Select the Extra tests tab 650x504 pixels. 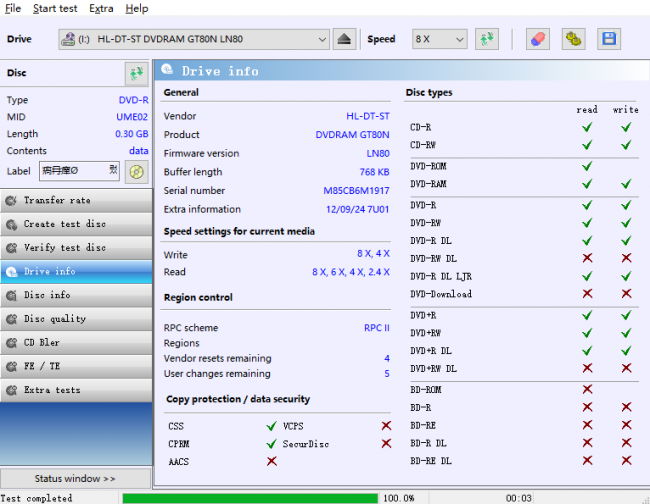(x=76, y=390)
